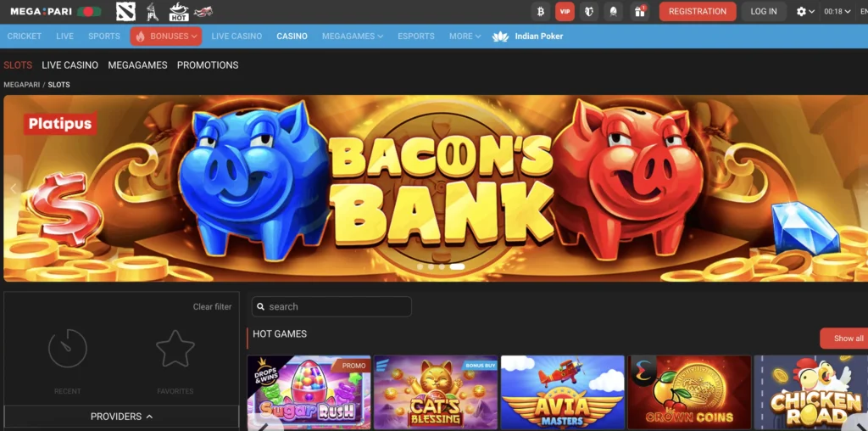Open the Indian Poker link
The image size is (868, 431).
pos(538,36)
